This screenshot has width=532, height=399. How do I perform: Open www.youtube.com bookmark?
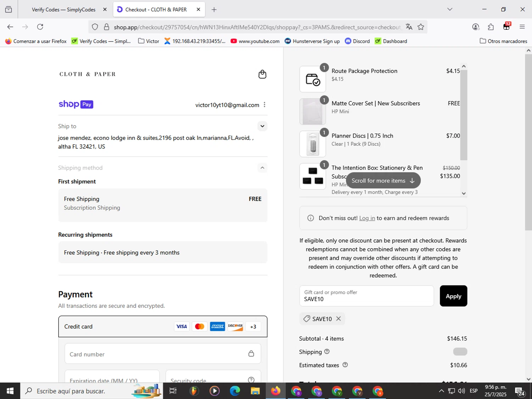click(x=255, y=41)
